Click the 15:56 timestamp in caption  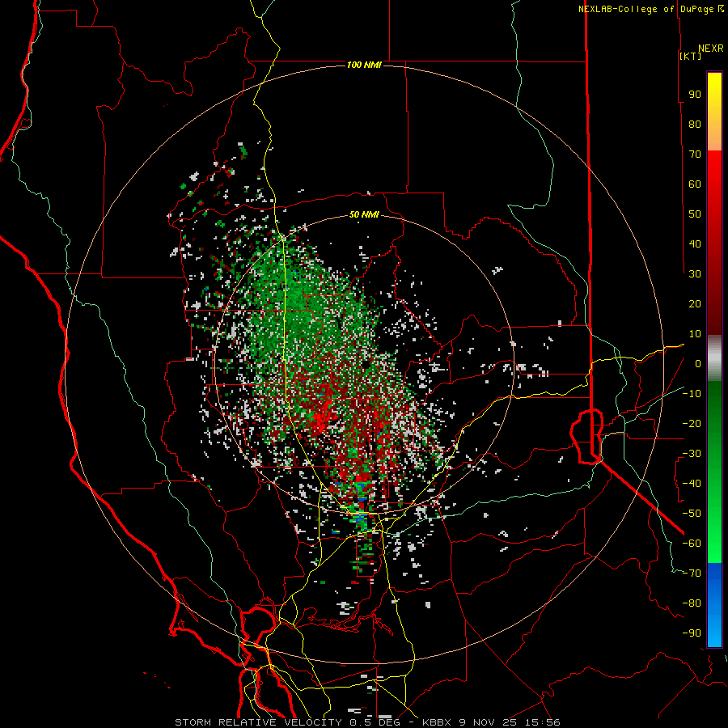542,722
